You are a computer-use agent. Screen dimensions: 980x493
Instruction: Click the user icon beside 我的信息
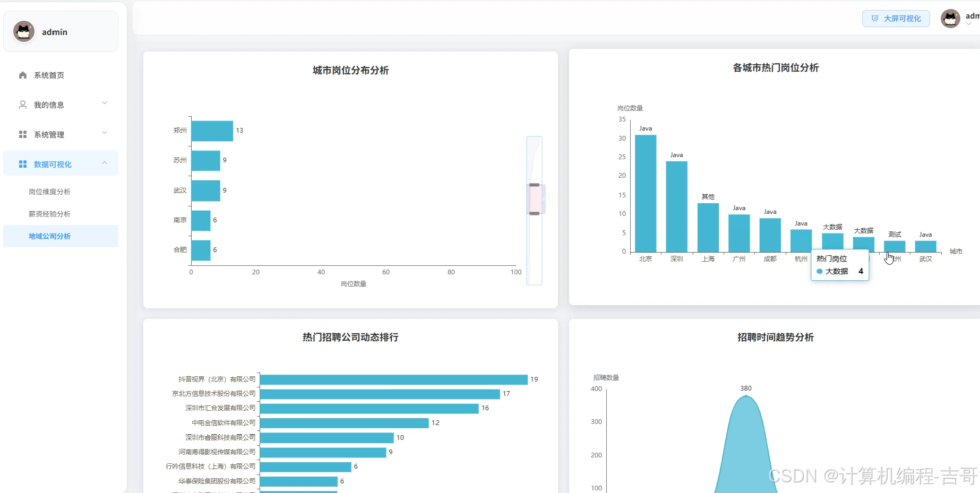coord(23,105)
